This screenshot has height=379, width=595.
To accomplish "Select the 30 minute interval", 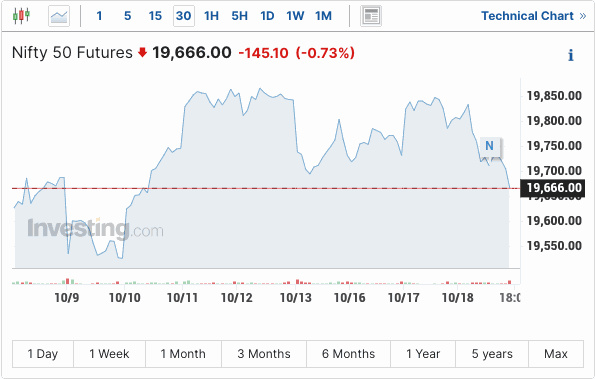I will tap(184, 16).
